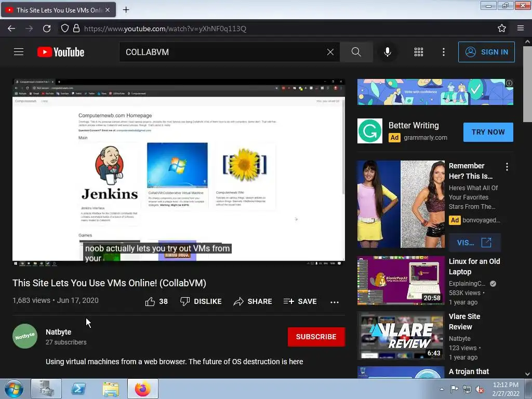Click the VIS... visit site button
The image size is (532, 399).
[474, 243]
